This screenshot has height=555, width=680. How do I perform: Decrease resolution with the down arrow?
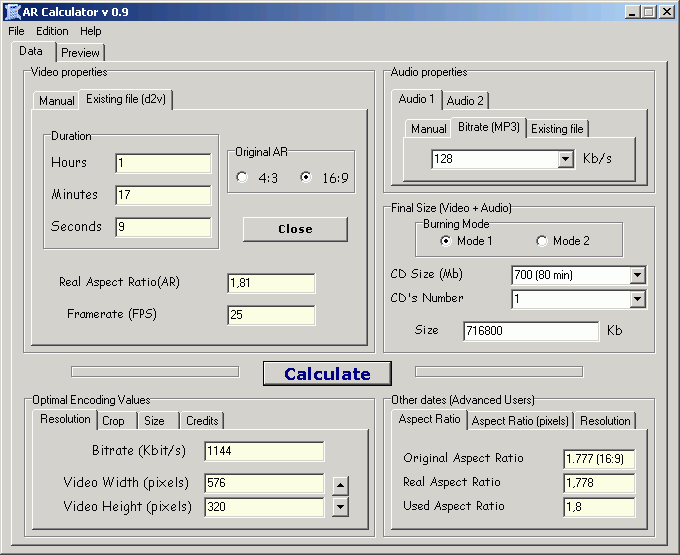tap(340, 507)
